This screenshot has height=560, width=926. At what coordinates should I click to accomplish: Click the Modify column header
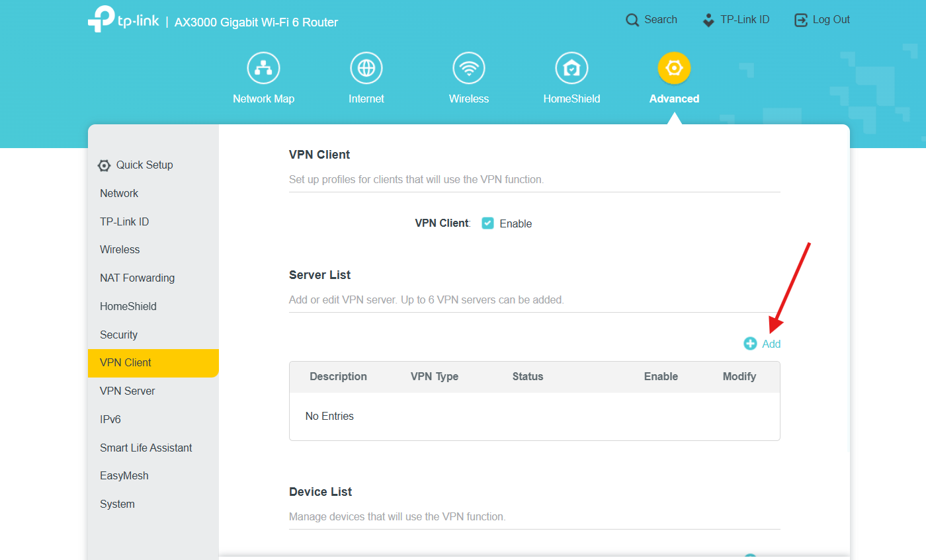(739, 376)
